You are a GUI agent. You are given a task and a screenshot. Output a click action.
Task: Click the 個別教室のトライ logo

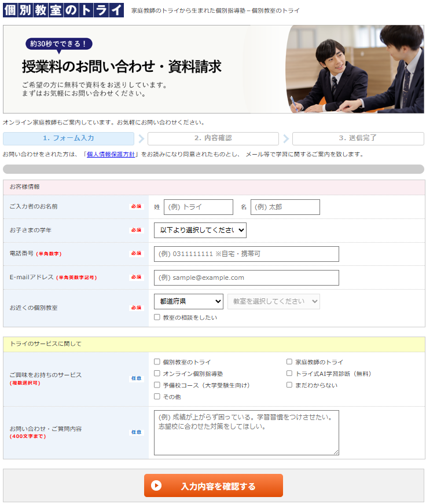coord(63,10)
